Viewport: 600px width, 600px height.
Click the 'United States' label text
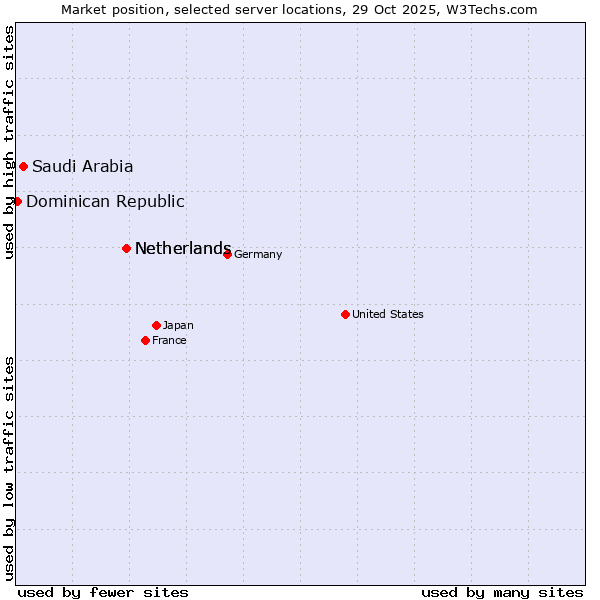tap(387, 315)
